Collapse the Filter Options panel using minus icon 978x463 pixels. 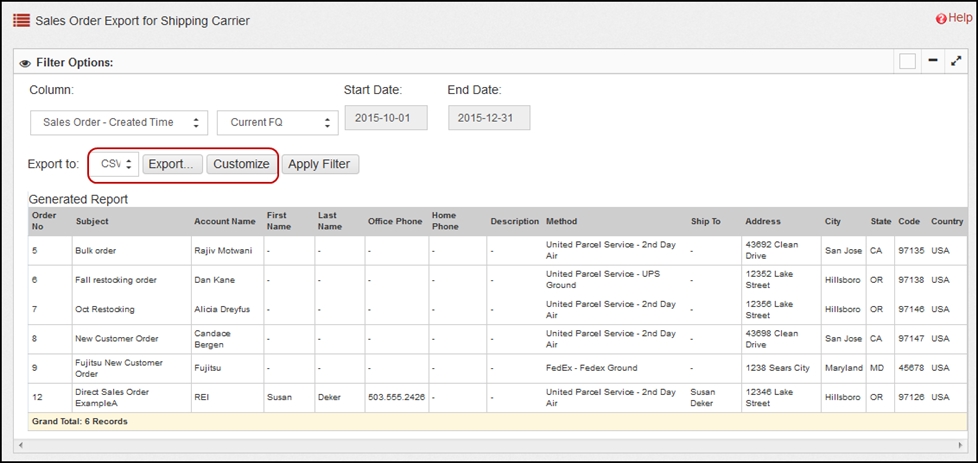tap(933, 61)
